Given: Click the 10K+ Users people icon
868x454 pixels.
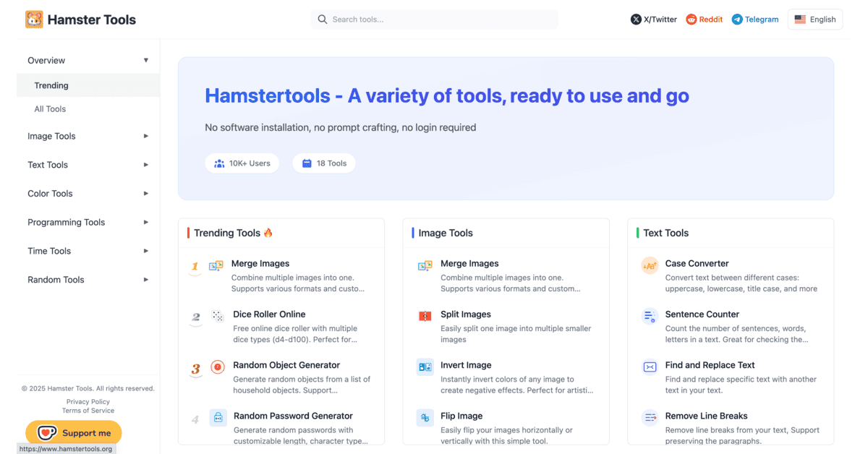Looking at the screenshot, I should [219, 163].
